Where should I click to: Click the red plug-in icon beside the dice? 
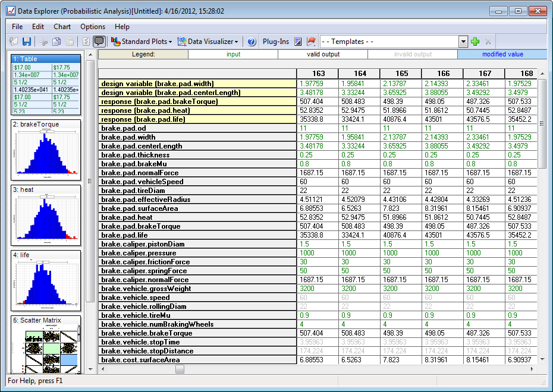(310, 42)
